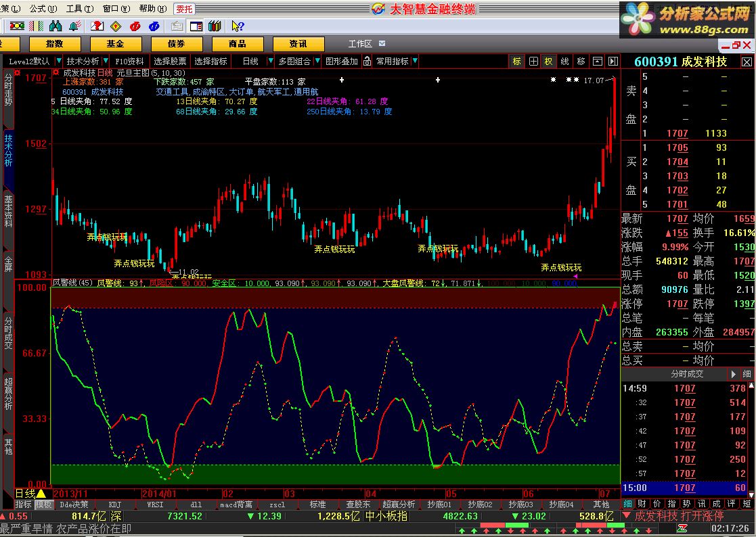Click the help cursor question icon
Viewport: 756px width, 537px height.
click(x=237, y=26)
